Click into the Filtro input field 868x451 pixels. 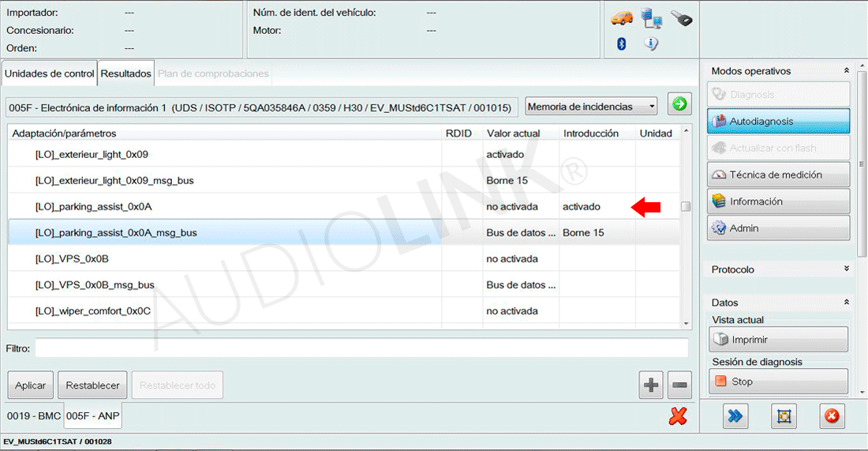361,348
